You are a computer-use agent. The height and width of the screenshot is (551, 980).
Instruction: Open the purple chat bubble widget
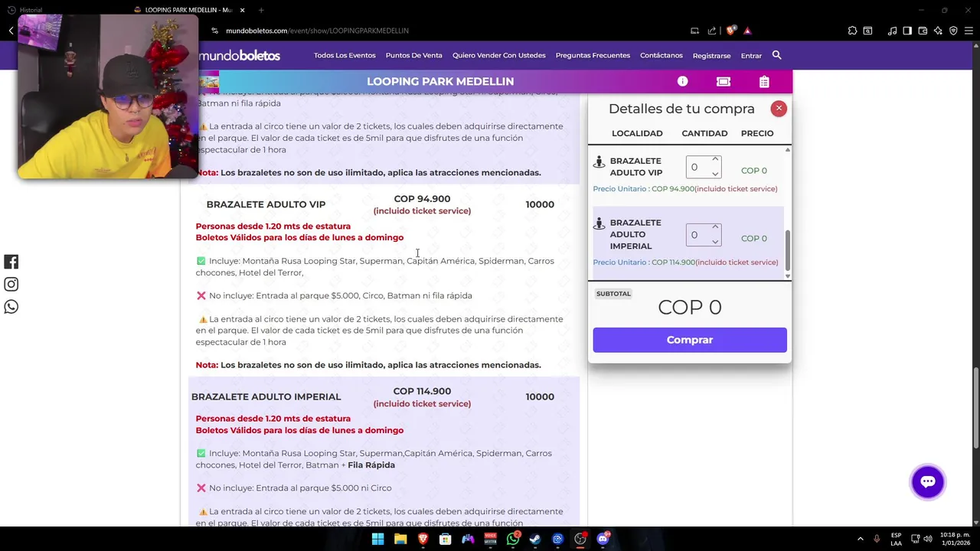coord(928,481)
